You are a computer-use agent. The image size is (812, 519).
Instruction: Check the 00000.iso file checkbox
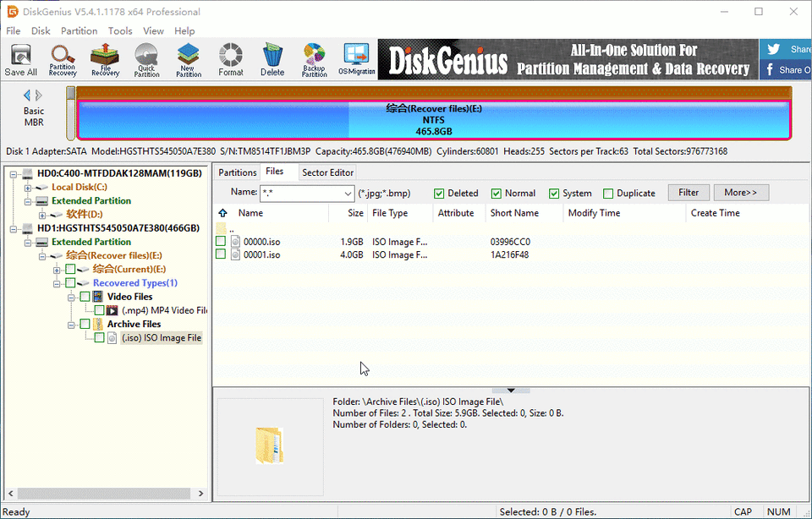[x=221, y=241]
